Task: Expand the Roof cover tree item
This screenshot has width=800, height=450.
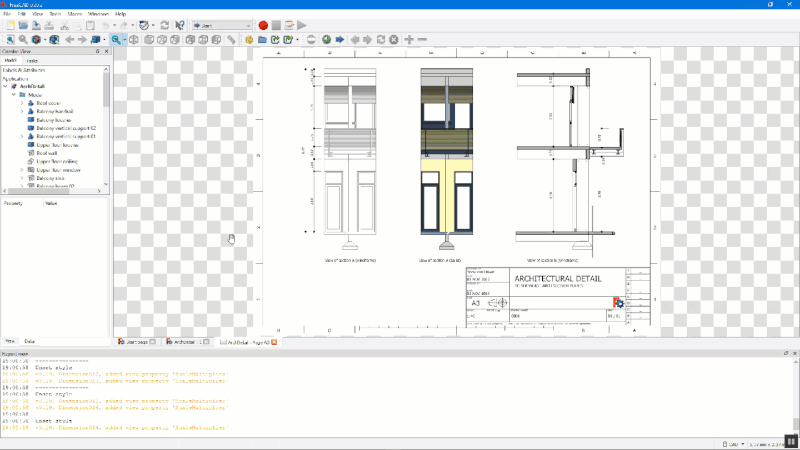Action: coord(21,103)
